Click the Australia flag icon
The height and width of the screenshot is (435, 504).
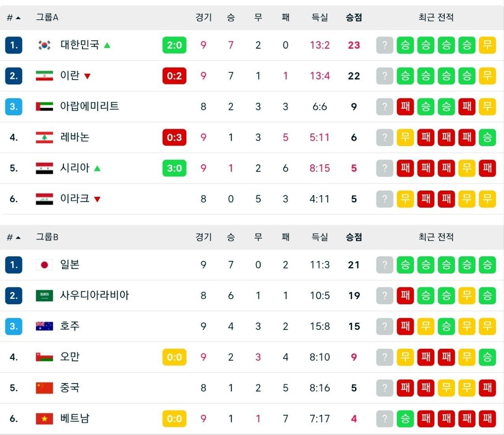pyautogui.click(x=44, y=326)
